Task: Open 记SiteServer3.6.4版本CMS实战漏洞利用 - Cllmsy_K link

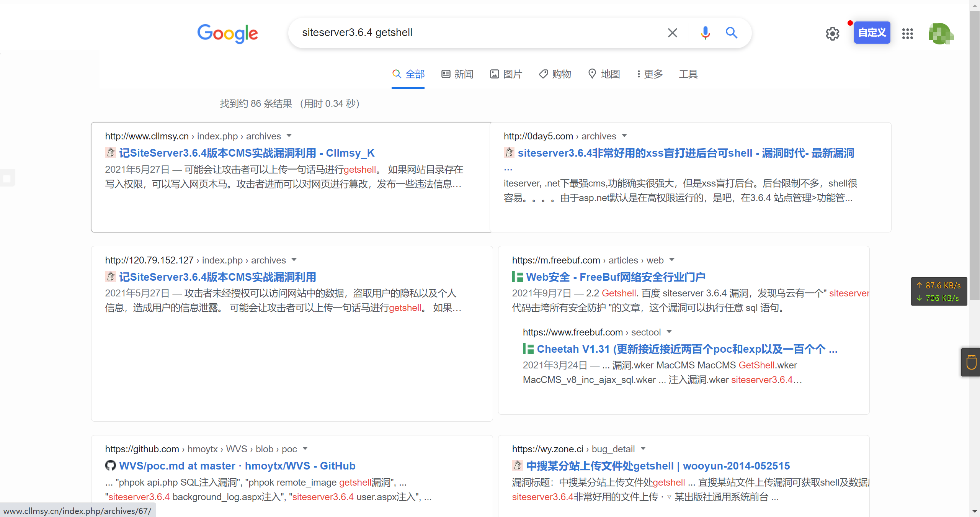Action: (247, 153)
